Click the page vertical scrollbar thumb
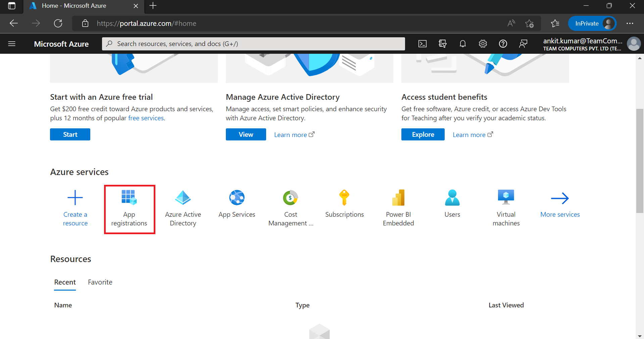644x339 pixels. coord(640,161)
